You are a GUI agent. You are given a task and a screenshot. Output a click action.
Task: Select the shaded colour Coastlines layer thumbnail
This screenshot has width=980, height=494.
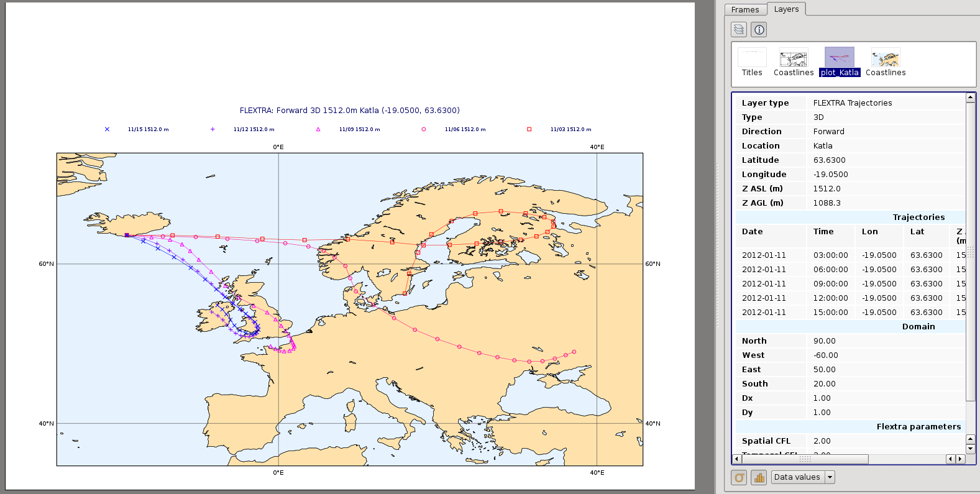pyautogui.click(x=886, y=62)
